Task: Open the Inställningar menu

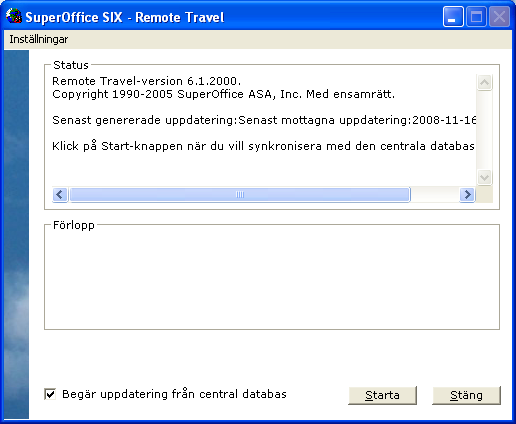Action: click(x=39, y=39)
